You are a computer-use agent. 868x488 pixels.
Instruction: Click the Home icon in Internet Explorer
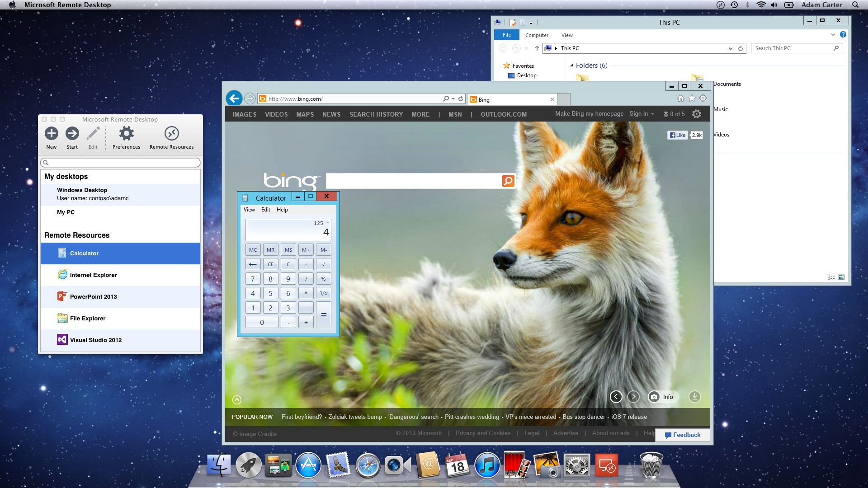680,98
